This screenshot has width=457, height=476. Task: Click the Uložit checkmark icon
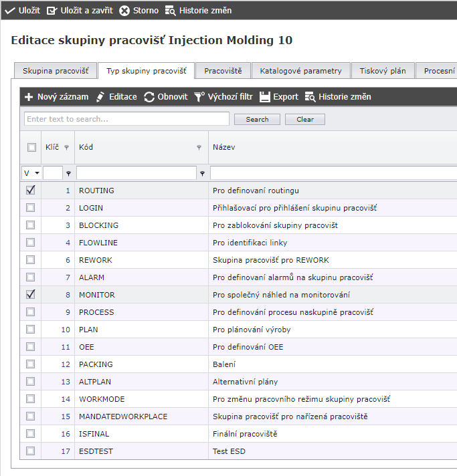tap(9, 11)
